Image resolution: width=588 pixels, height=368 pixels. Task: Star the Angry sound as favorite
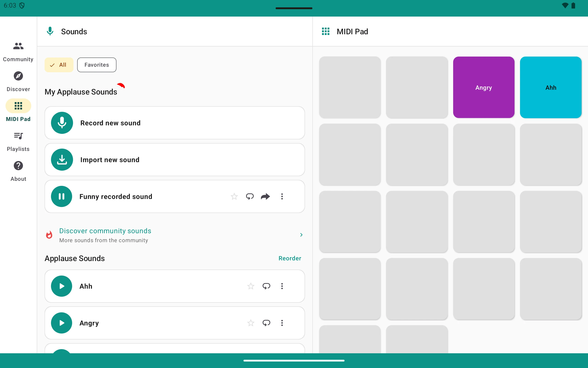click(x=251, y=323)
